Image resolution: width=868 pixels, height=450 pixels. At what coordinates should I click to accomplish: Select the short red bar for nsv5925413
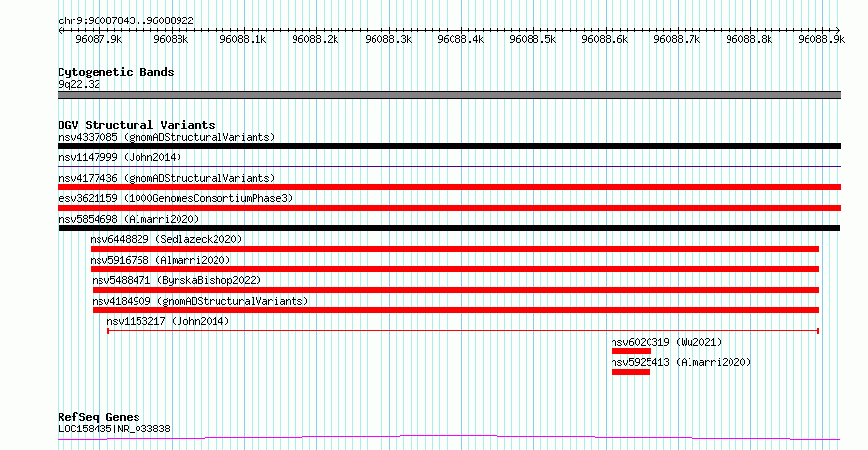coord(630,372)
